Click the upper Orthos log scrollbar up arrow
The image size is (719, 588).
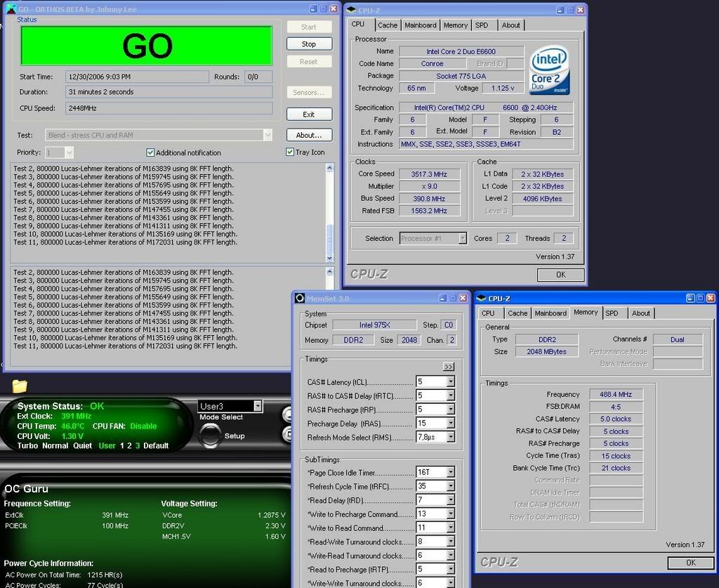tap(329, 168)
